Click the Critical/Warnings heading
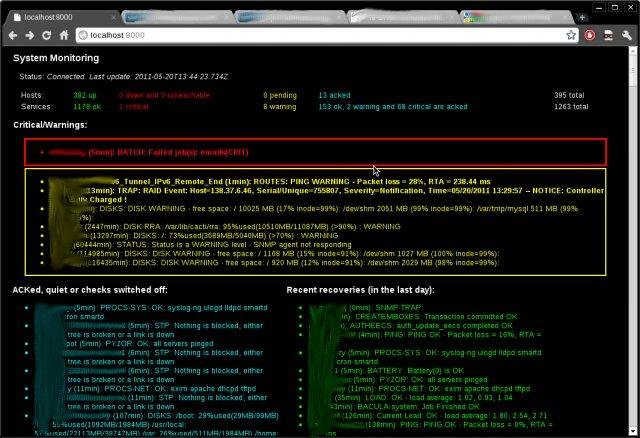640x438 pixels. pyautogui.click(x=50, y=125)
